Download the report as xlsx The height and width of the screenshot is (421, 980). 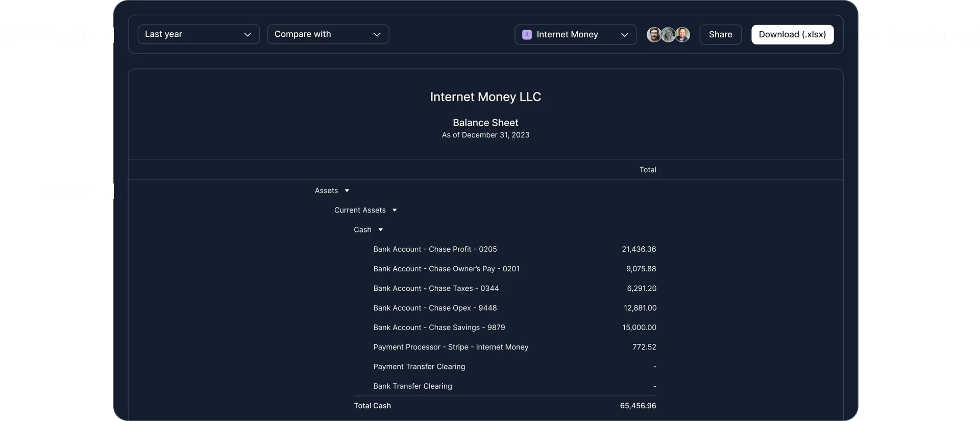(x=792, y=35)
